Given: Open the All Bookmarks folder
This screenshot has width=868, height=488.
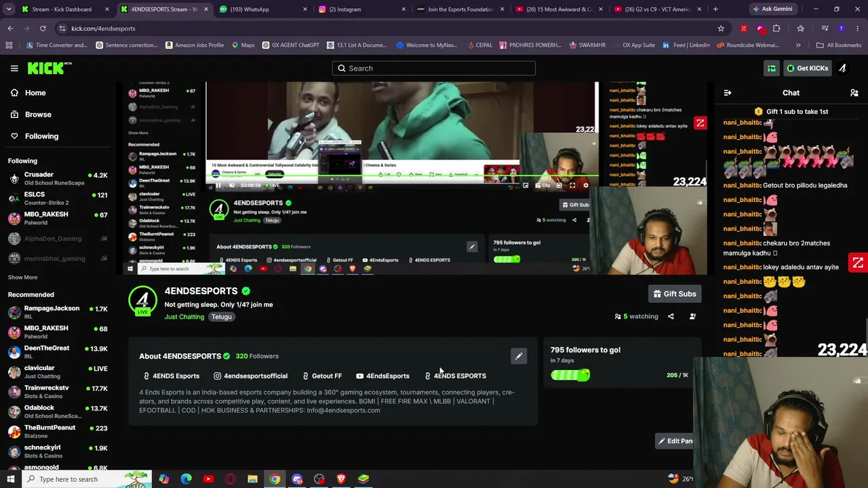Looking at the screenshot, I should [x=839, y=45].
